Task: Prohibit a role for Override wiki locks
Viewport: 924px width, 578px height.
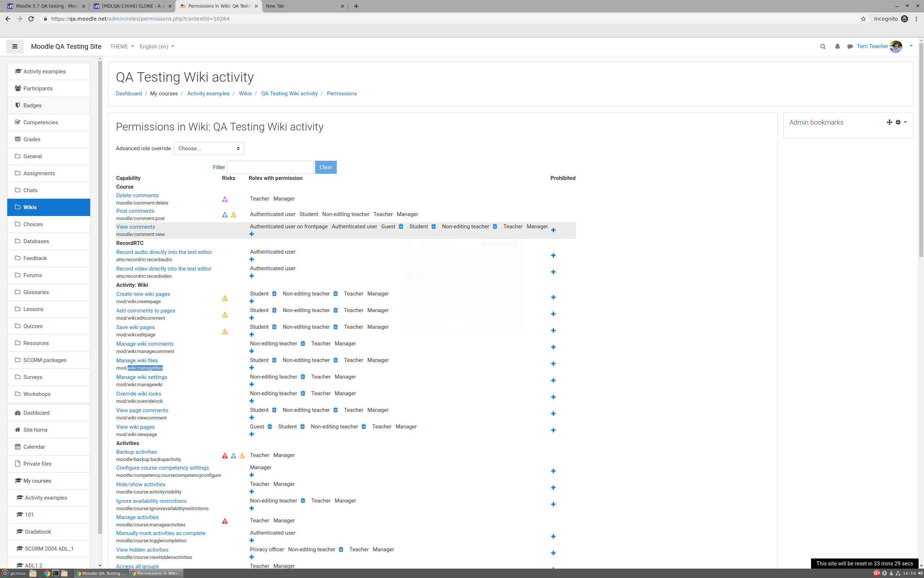Action: point(553,397)
